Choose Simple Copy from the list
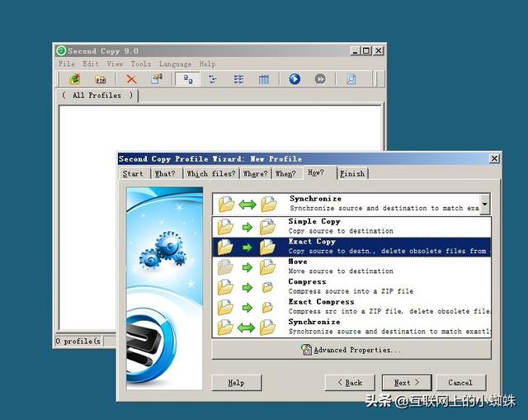 coord(351,226)
